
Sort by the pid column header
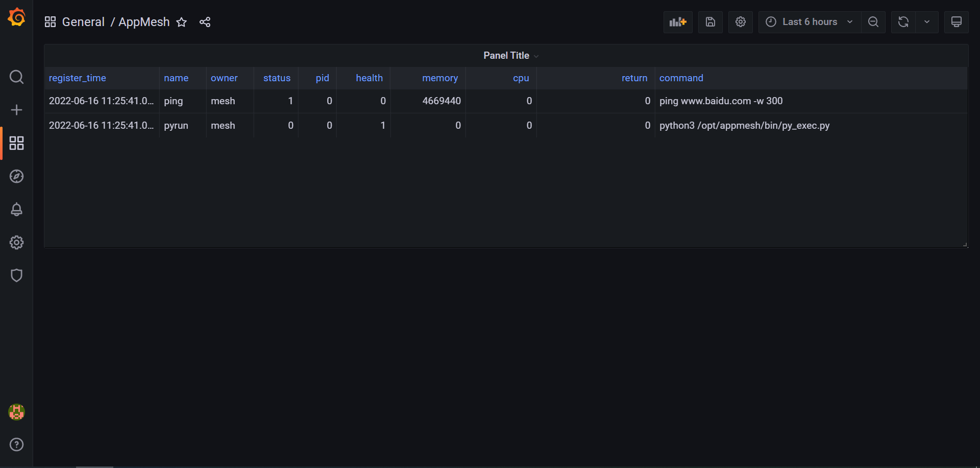pyautogui.click(x=323, y=78)
